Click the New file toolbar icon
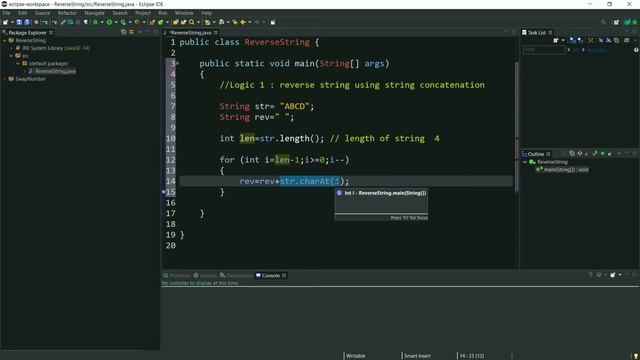Viewport: 640px width, 360px height. click(5, 22)
